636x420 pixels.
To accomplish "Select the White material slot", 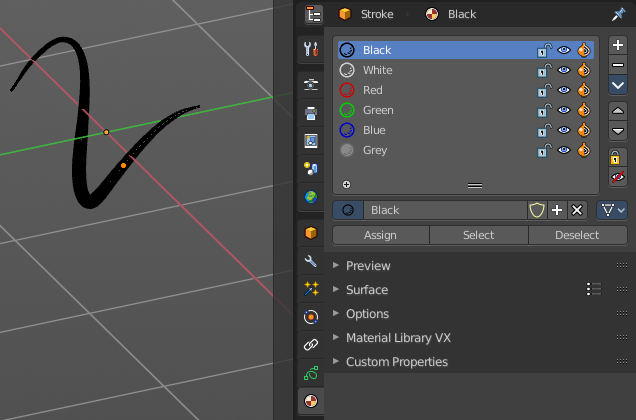I will [466, 70].
